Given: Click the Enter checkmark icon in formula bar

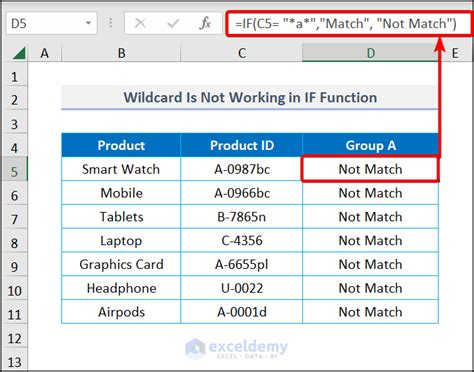Looking at the screenshot, I should [173, 24].
